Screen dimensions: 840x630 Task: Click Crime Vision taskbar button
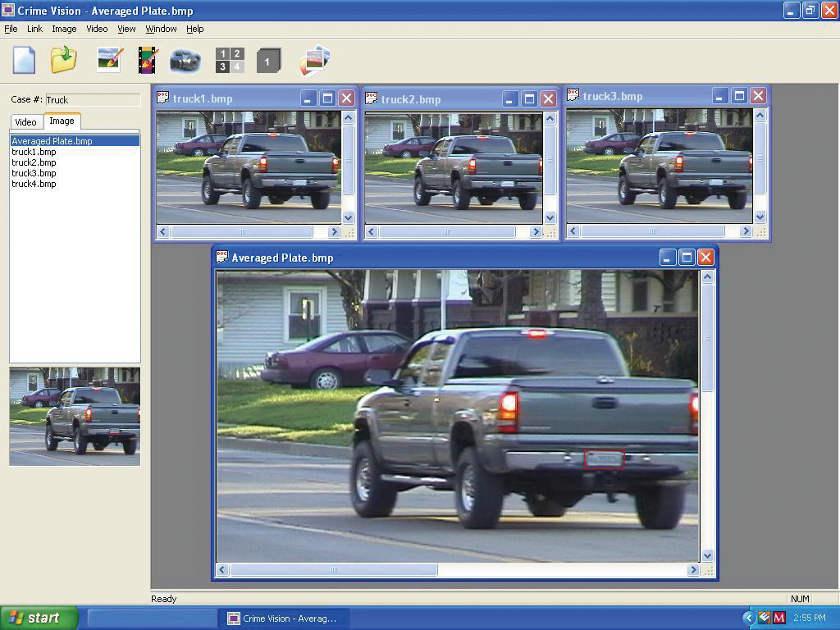coord(283,618)
